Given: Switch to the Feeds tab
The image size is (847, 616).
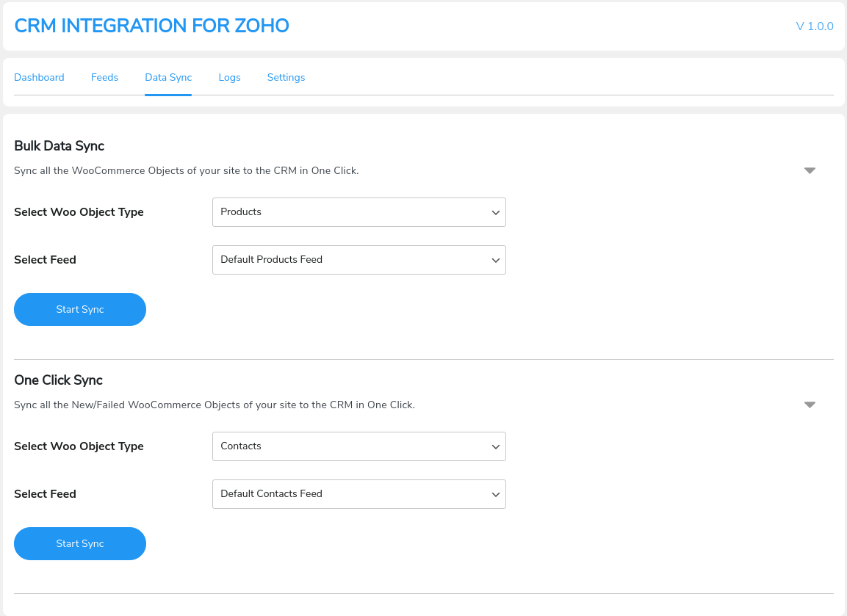Looking at the screenshot, I should 104,77.
